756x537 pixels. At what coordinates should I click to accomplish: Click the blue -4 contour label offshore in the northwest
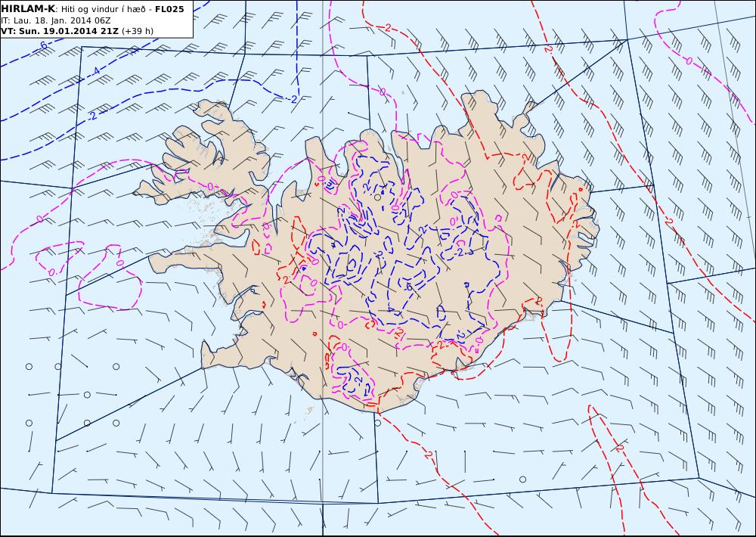tap(95, 71)
